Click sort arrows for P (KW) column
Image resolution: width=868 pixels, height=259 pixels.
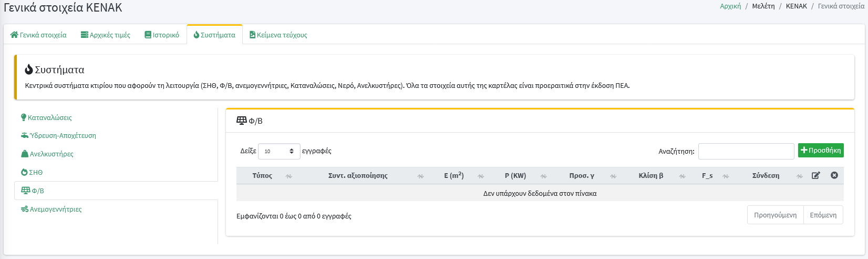click(x=543, y=176)
